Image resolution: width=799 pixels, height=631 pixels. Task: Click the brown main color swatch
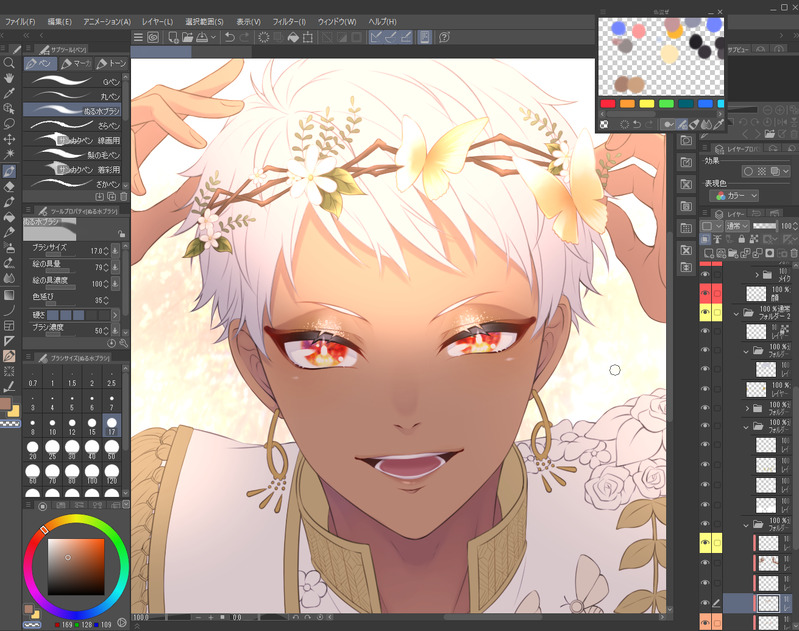[6, 404]
